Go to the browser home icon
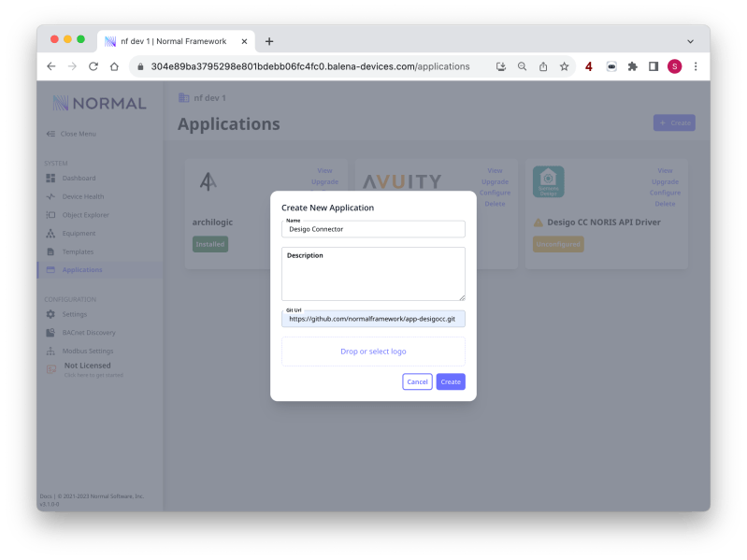 [114, 66]
